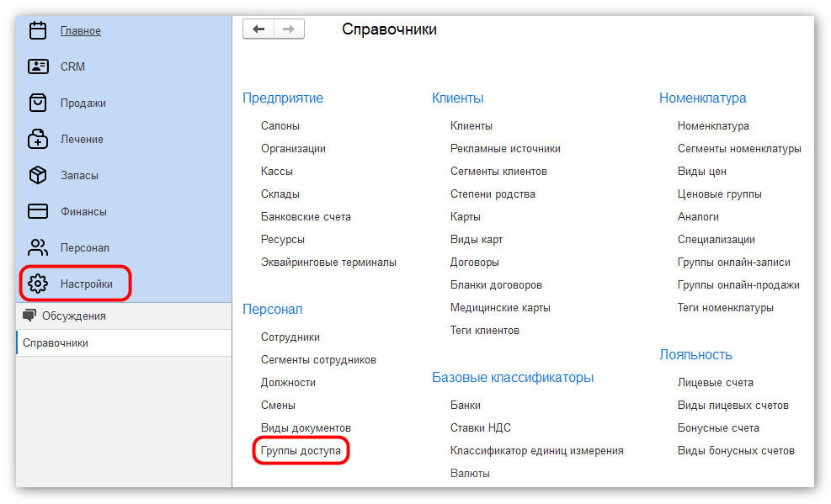Switch to the Обсуждения panel

click(124, 316)
